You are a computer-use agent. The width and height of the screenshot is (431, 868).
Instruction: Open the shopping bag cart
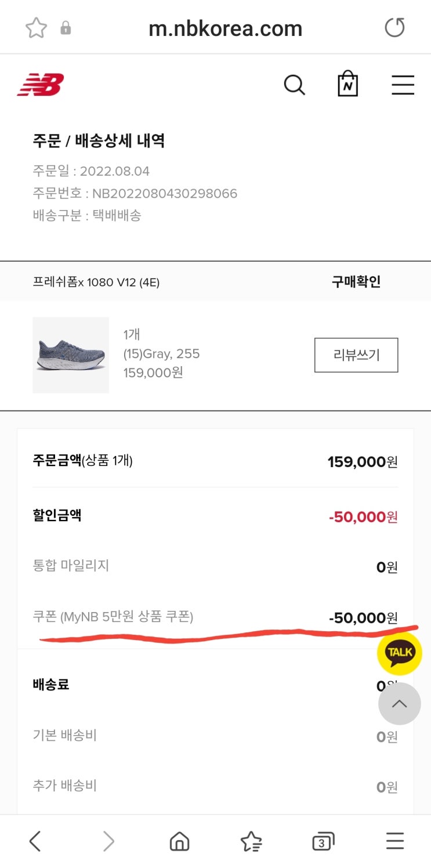click(x=348, y=84)
